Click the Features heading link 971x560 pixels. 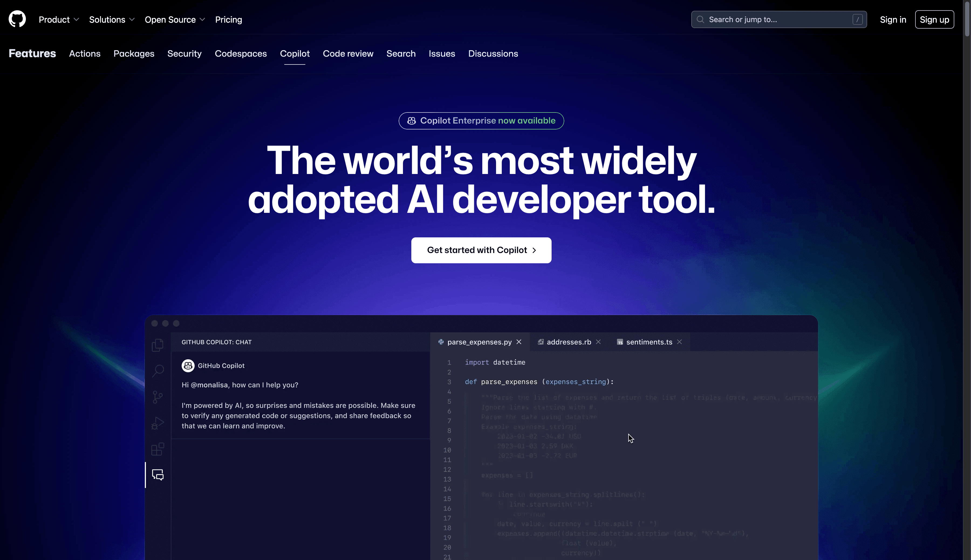pos(32,53)
